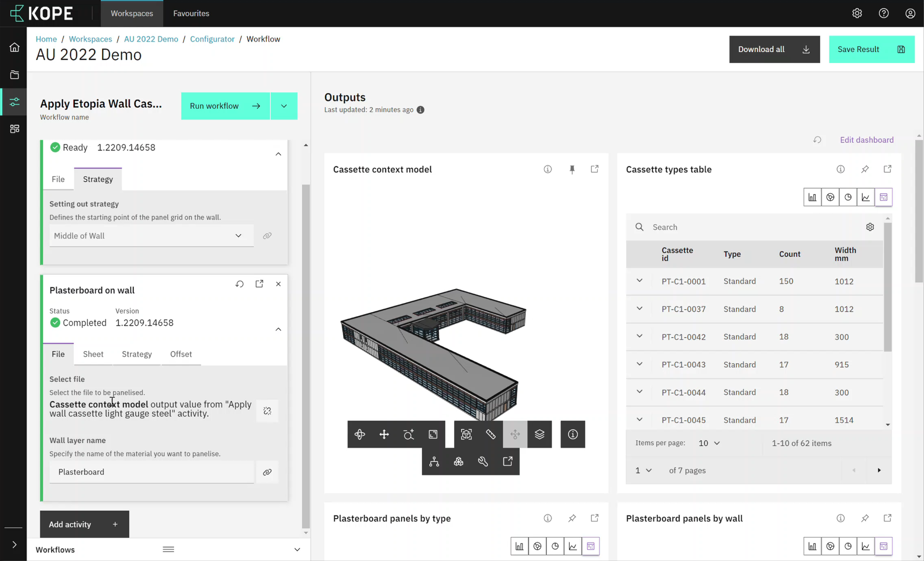The width and height of the screenshot is (924, 561).
Task: Open the model tree hierarchy tool
Action: 434,461
